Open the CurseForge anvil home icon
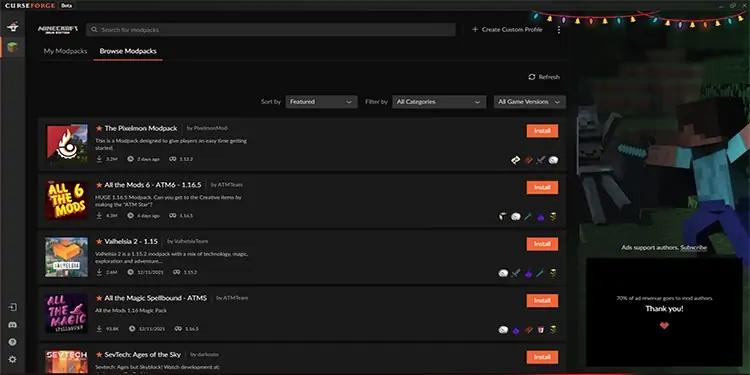 tap(13, 27)
